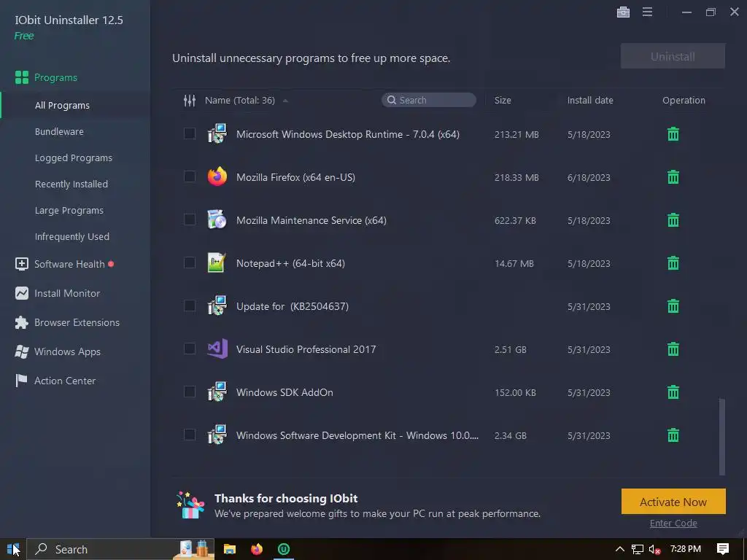
Task: Click the welcome gift box icon
Action: point(190,505)
